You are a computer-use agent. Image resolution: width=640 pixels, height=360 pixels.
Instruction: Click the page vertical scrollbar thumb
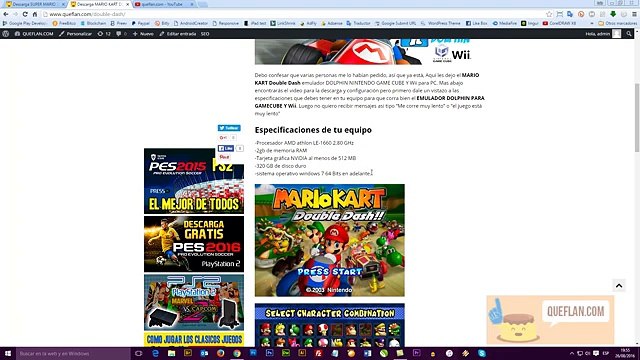tap(637, 118)
